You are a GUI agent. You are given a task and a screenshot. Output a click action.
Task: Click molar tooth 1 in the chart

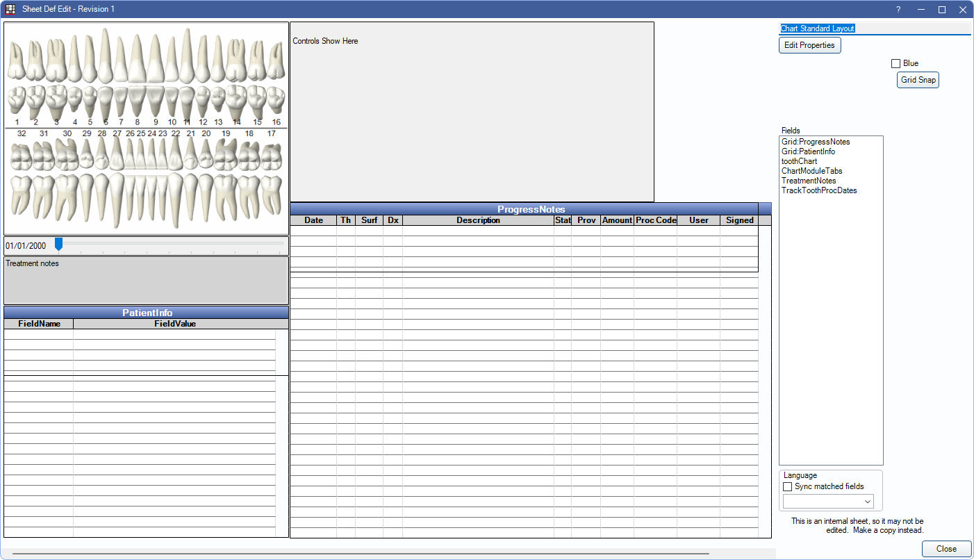pos(16,69)
